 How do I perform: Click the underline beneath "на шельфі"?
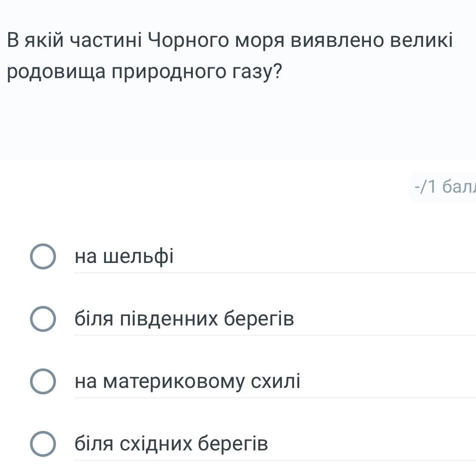click(274, 273)
